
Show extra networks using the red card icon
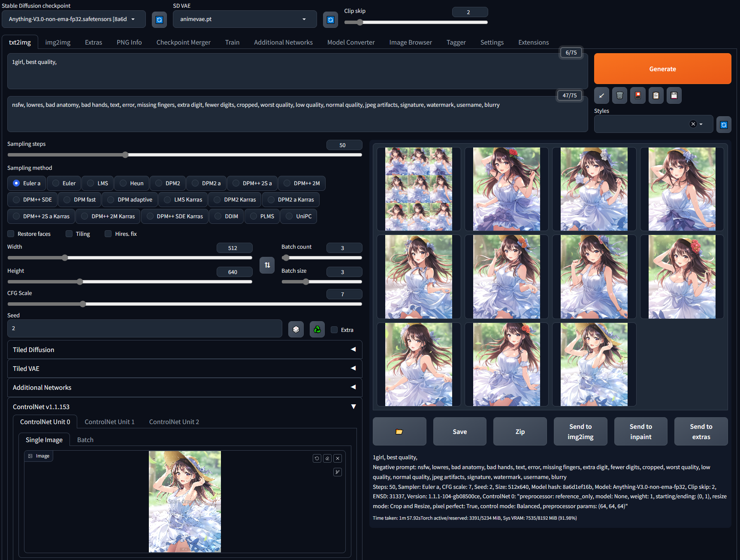tap(638, 95)
